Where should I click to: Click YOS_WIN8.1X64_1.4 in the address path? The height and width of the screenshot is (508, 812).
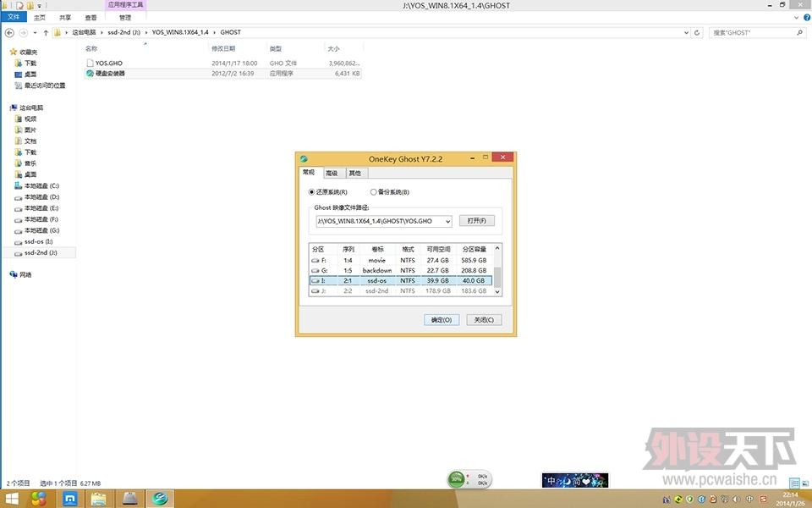(x=180, y=32)
